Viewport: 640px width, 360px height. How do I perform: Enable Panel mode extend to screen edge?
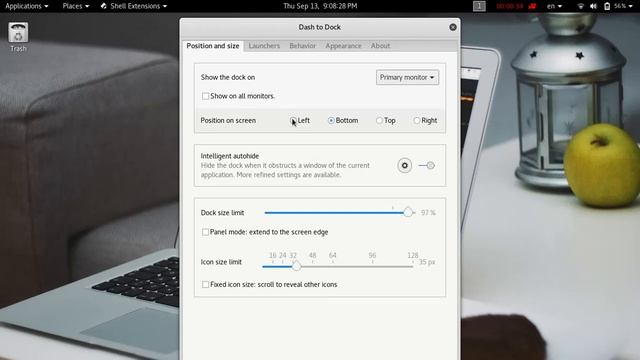[205, 232]
